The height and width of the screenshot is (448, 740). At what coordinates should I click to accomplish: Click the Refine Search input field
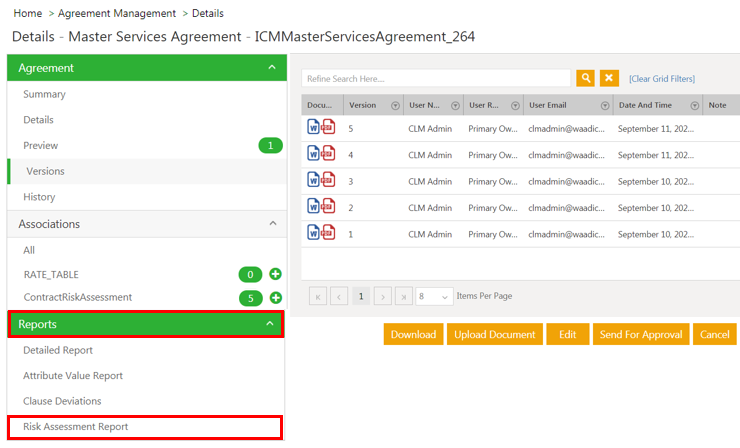pos(436,78)
